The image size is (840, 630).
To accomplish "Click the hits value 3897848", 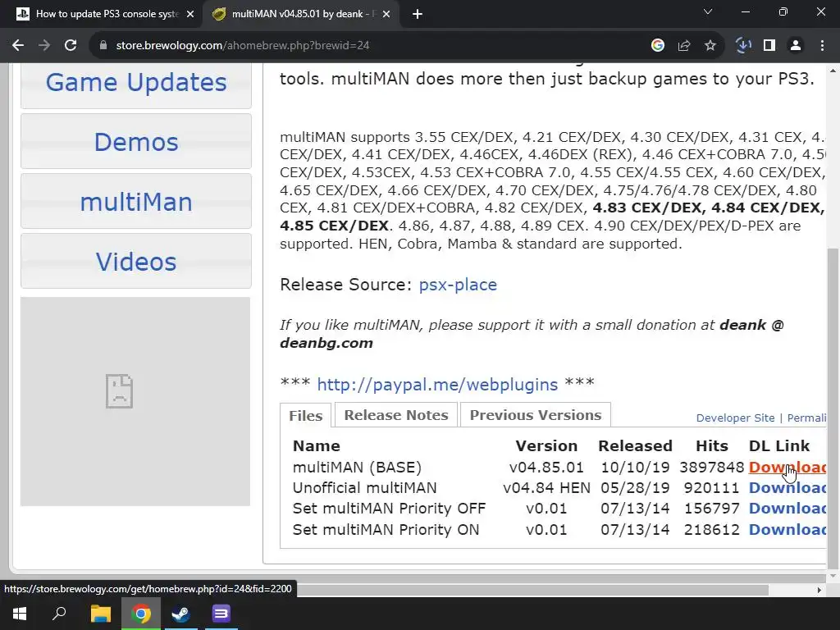I will [x=711, y=467].
